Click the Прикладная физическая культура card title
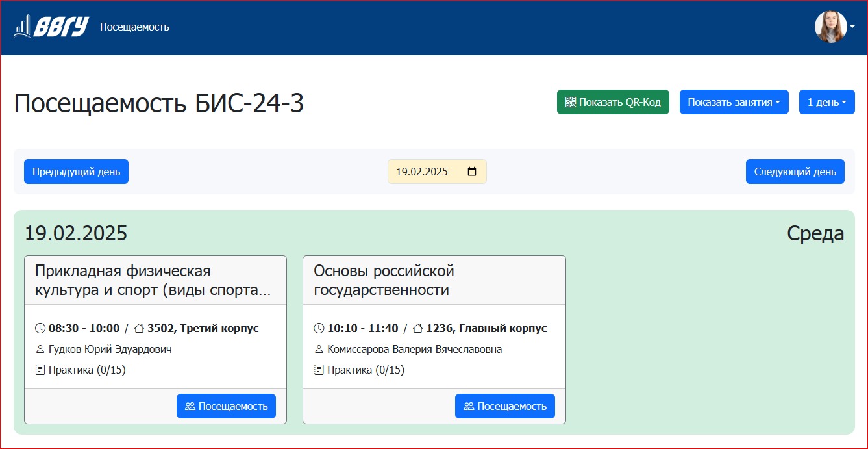This screenshot has height=449, width=868. [x=153, y=280]
